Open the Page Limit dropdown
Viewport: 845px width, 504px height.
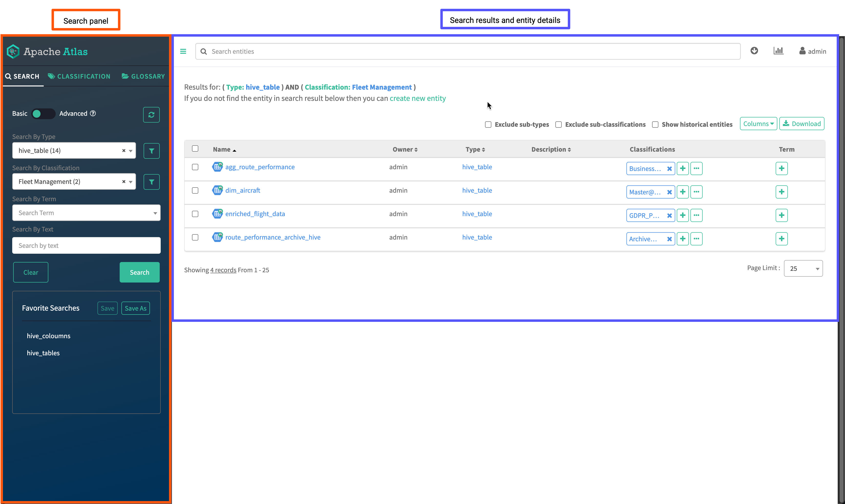(803, 269)
